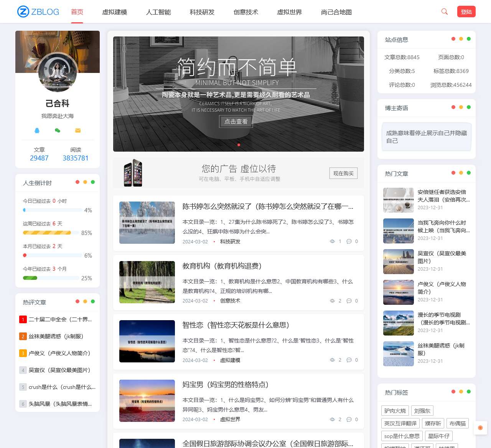The width and height of the screenshot is (491, 448).
Task: Click comment bubble icon on 智性恋 article
Action: coord(349,360)
